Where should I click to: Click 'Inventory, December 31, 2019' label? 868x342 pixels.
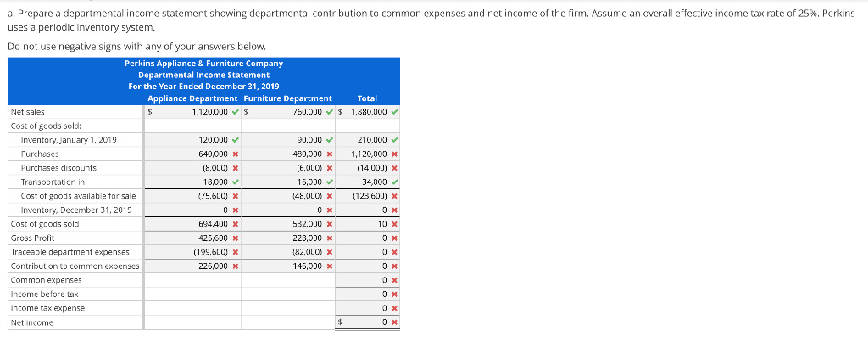click(76, 210)
